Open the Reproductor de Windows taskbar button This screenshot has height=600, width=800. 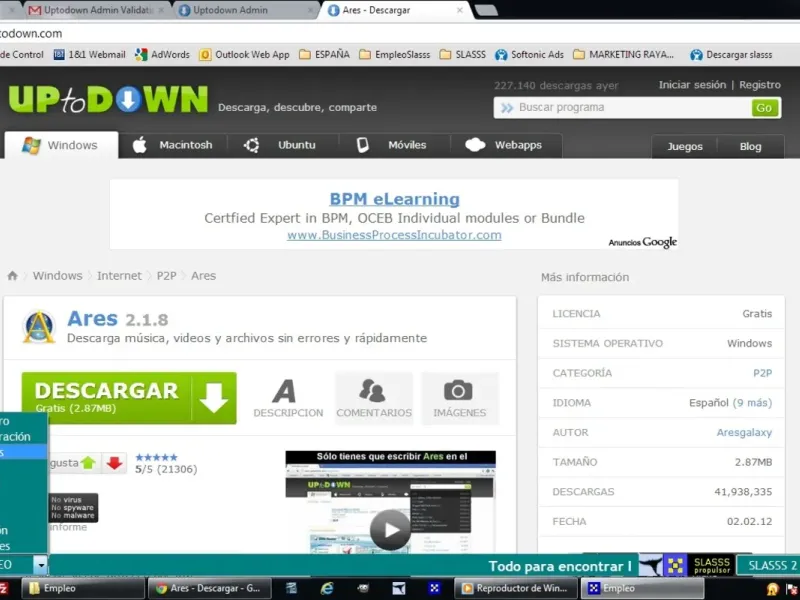(x=515, y=588)
